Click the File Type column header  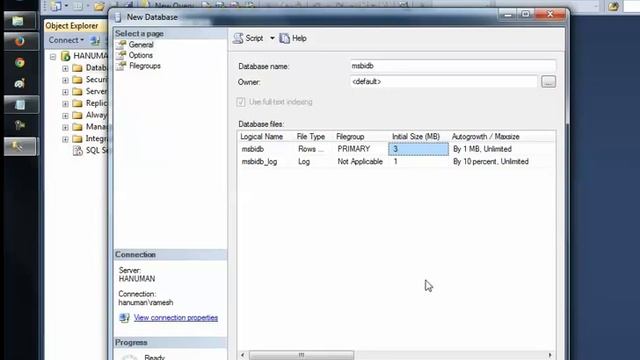pyautogui.click(x=311, y=137)
